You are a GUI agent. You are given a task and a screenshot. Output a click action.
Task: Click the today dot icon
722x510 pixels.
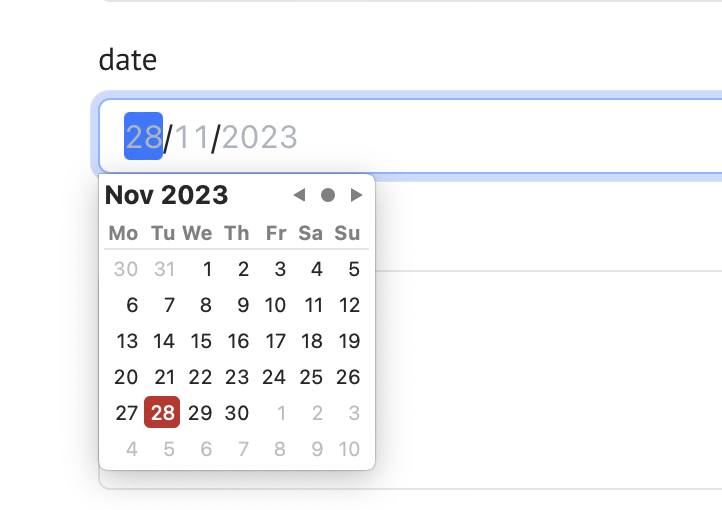[x=327, y=195]
